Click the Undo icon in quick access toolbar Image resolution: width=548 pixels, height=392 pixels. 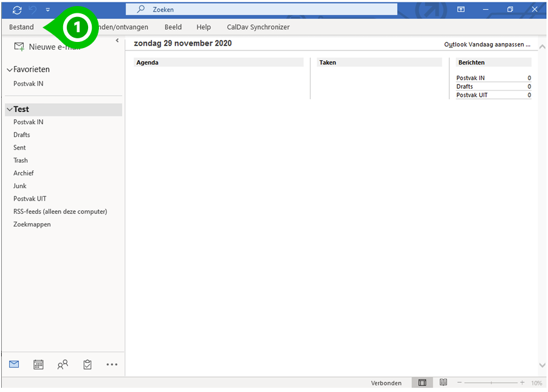click(x=32, y=9)
